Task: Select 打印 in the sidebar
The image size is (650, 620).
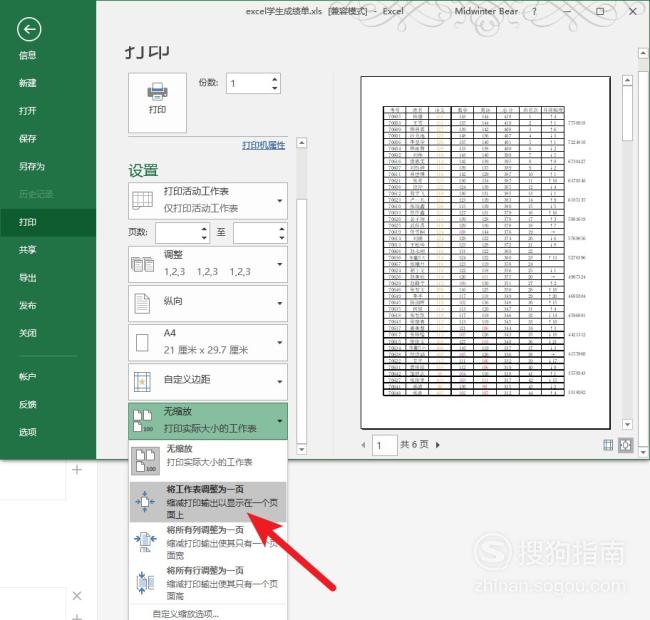Action: [x=48, y=222]
